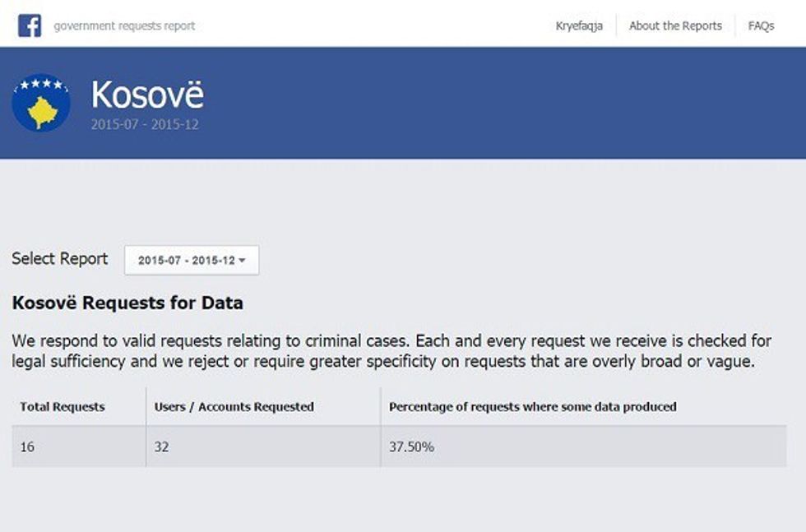Open About the Reports
Viewport: 806px width, 532px height.
coord(675,25)
